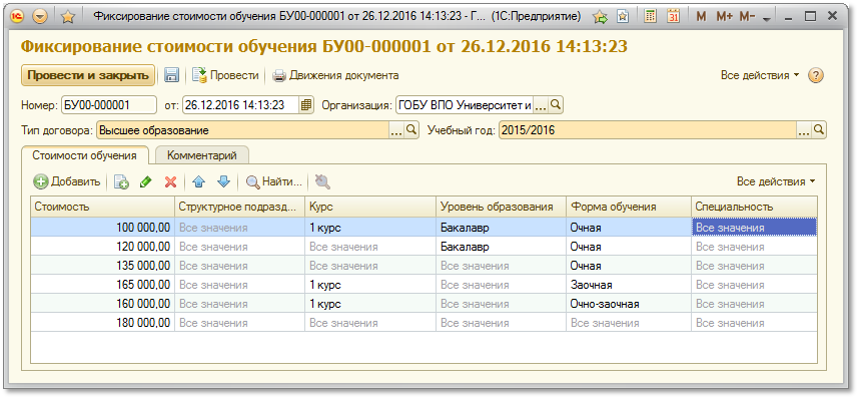Screen dimensions: 859x399
Task: Edit current row with the pencil icon
Action: click(145, 182)
